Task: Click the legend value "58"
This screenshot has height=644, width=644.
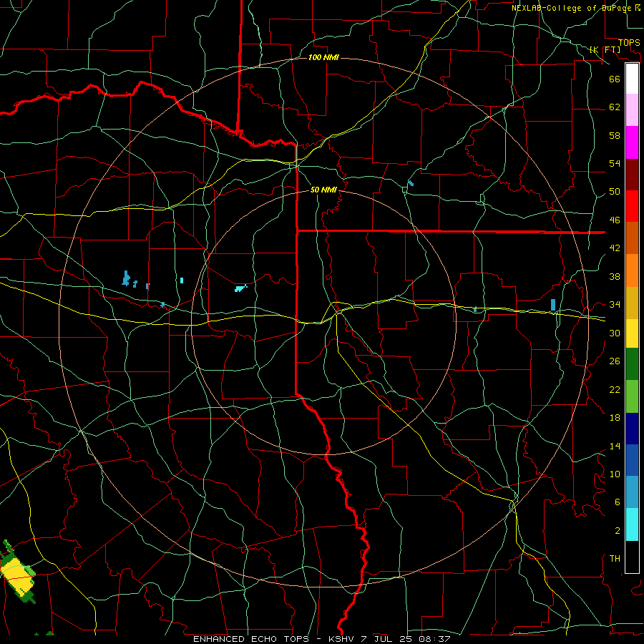Action: click(x=615, y=135)
